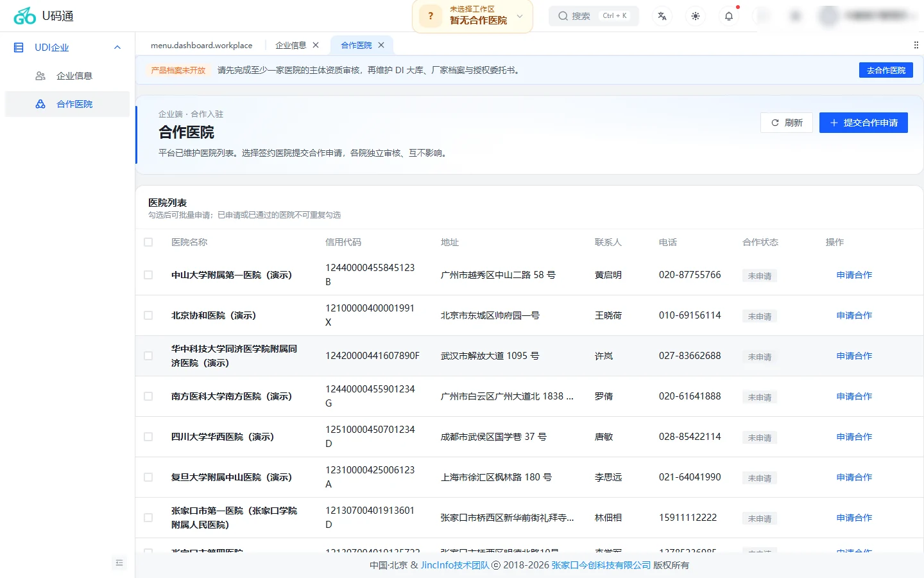This screenshot has height=578, width=924.
Task: Check the 四川大学华西医院 row checkbox
Action: pos(148,437)
